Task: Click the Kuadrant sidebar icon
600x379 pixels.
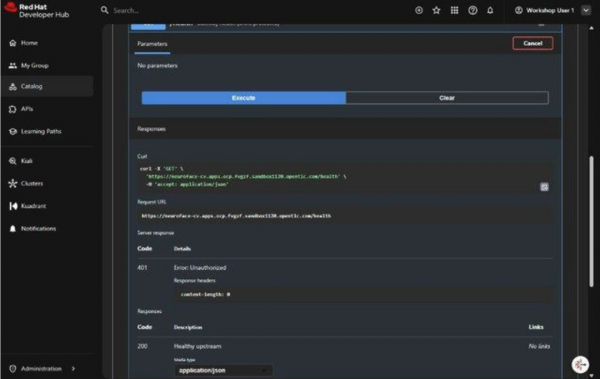Action: click(13, 206)
